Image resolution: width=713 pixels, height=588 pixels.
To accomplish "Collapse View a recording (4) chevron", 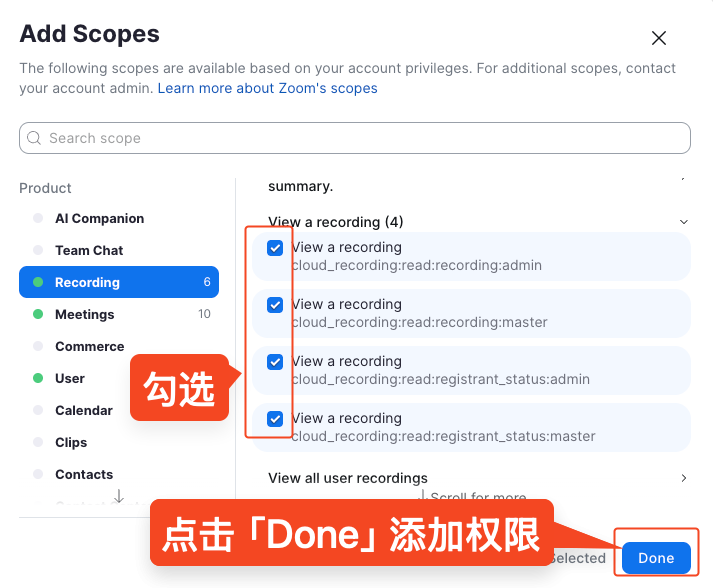I will point(683,222).
